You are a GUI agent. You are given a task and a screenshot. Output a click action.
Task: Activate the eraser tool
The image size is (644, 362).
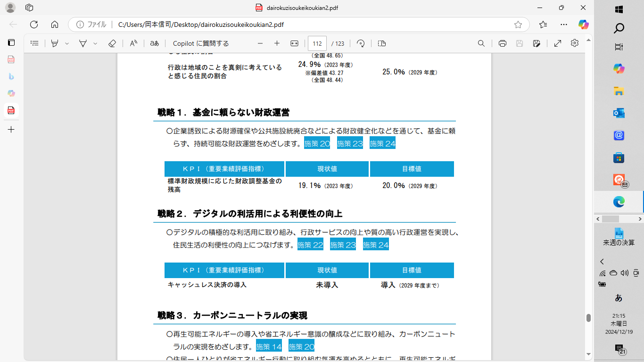point(112,43)
